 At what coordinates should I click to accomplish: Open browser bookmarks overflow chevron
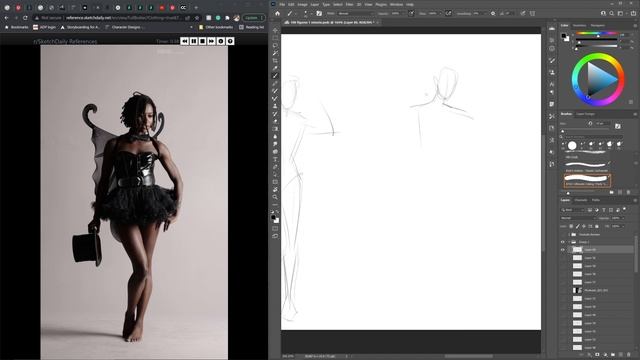coord(191,27)
